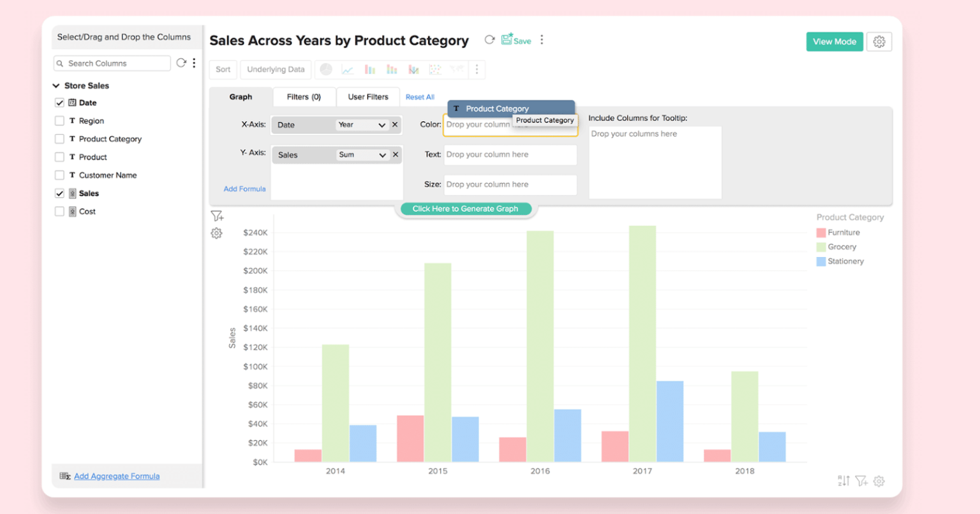Image resolution: width=980 pixels, height=514 pixels.
Task: Click the Save icon next to the title
Action: click(x=509, y=40)
